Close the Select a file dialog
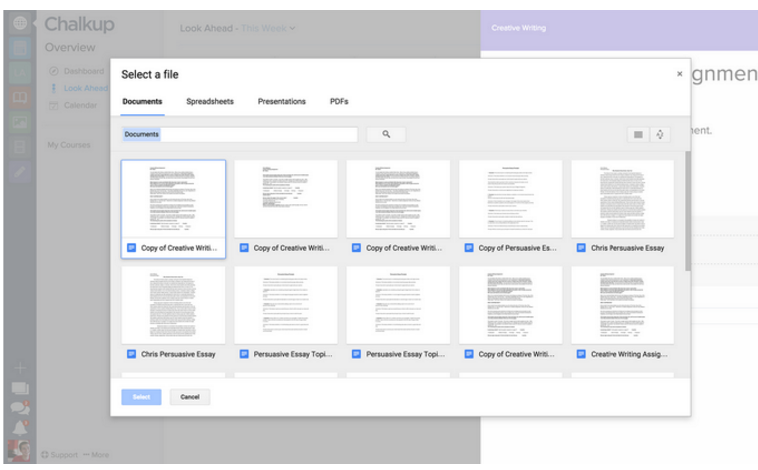This screenshot has height=470, width=758. (x=679, y=74)
